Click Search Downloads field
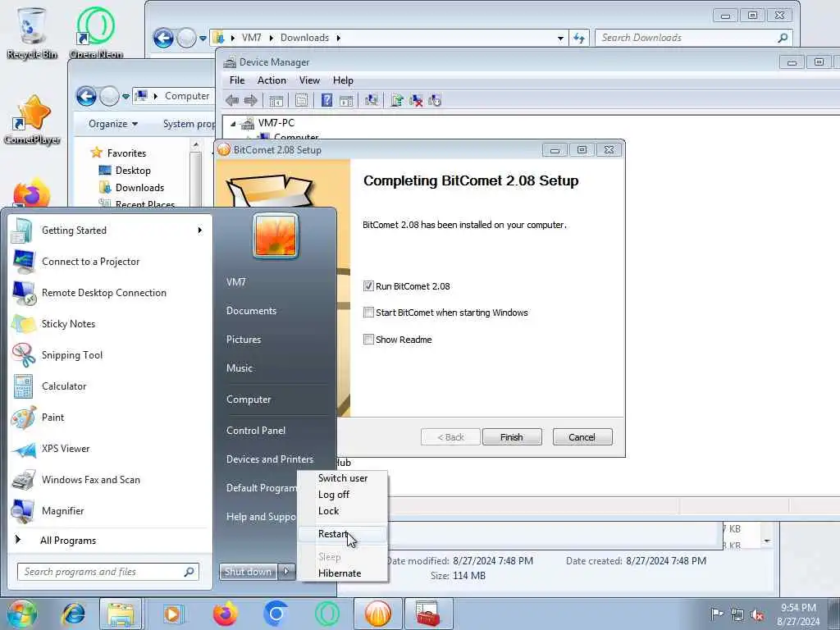 (x=693, y=38)
